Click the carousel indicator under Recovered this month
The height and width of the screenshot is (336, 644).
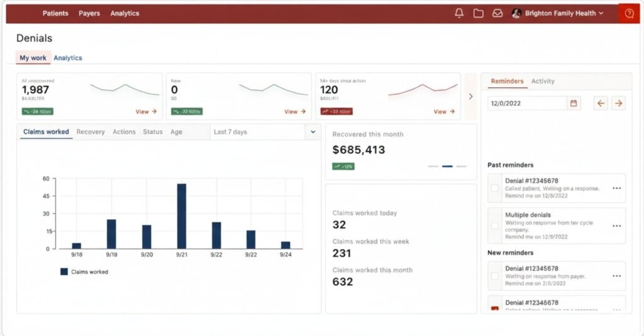click(447, 166)
